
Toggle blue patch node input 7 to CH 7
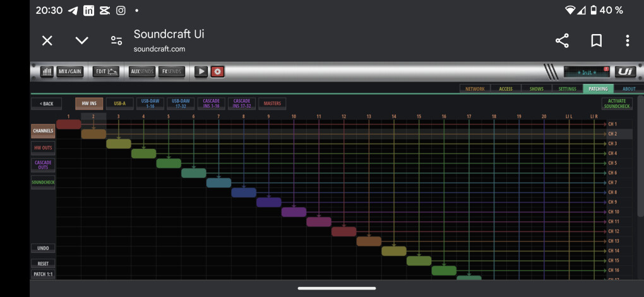point(219,182)
